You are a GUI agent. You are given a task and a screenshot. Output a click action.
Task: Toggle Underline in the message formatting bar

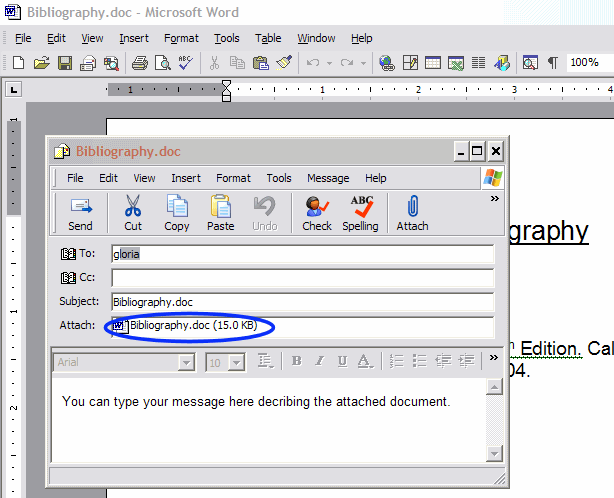342,361
